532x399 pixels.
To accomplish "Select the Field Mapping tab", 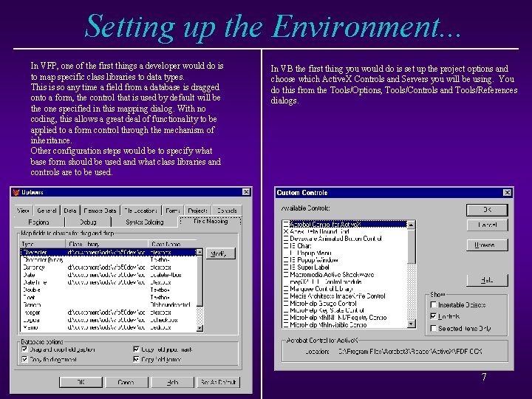I will 210,221.
